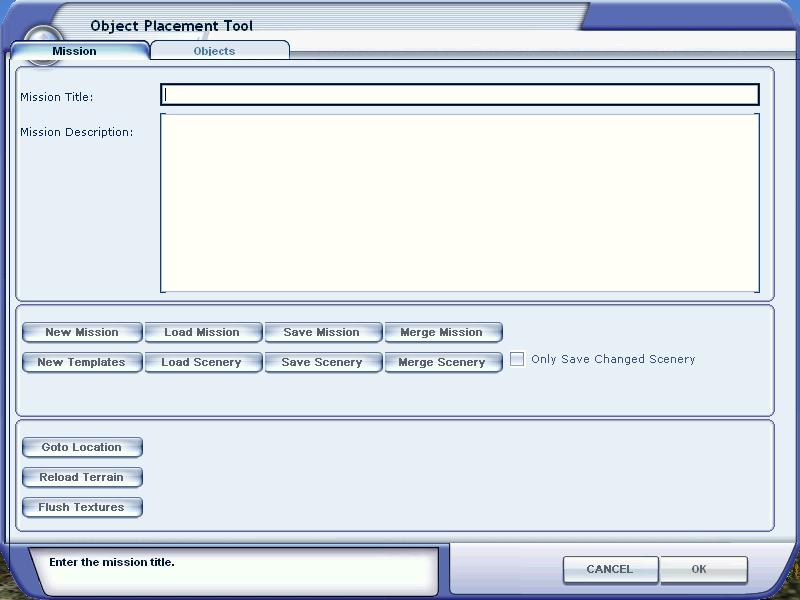Click the 'Mission Title:' label
800x600 pixels.
point(57,97)
